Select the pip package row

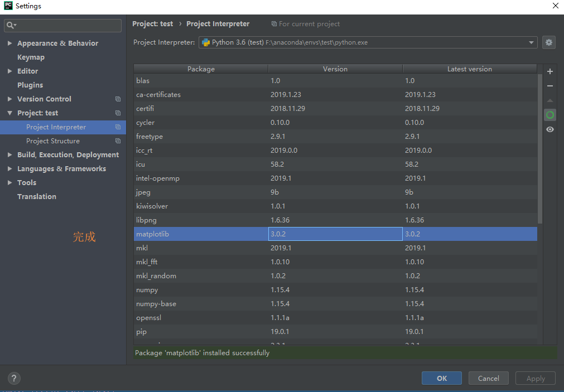click(x=335, y=332)
